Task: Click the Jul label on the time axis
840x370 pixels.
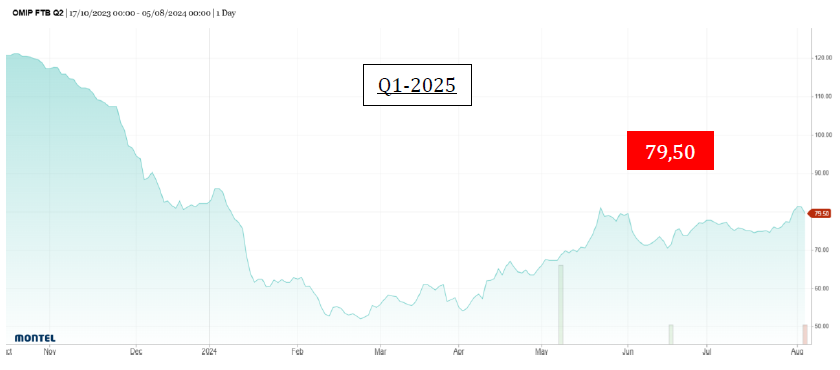Action: click(707, 352)
